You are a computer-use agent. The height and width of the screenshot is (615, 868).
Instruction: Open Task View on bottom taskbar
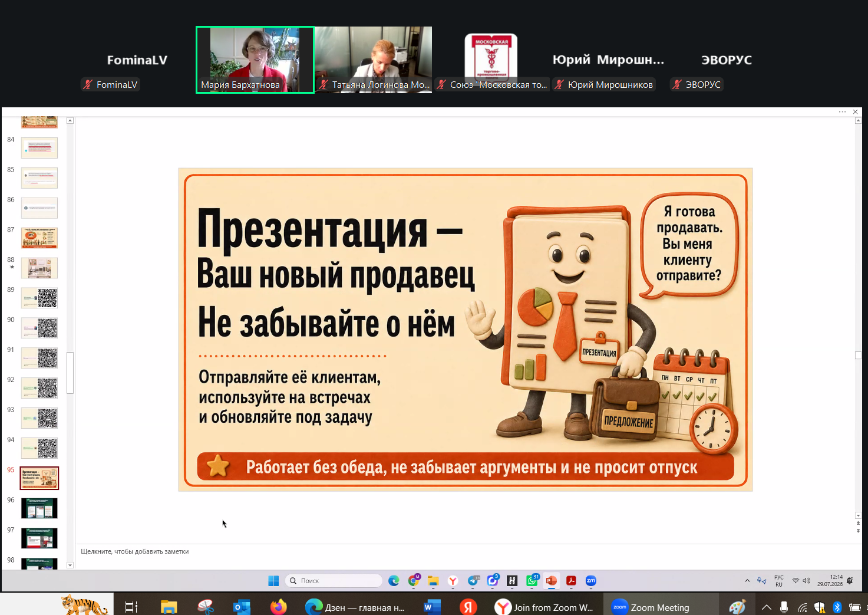click(x=131, y=607)
